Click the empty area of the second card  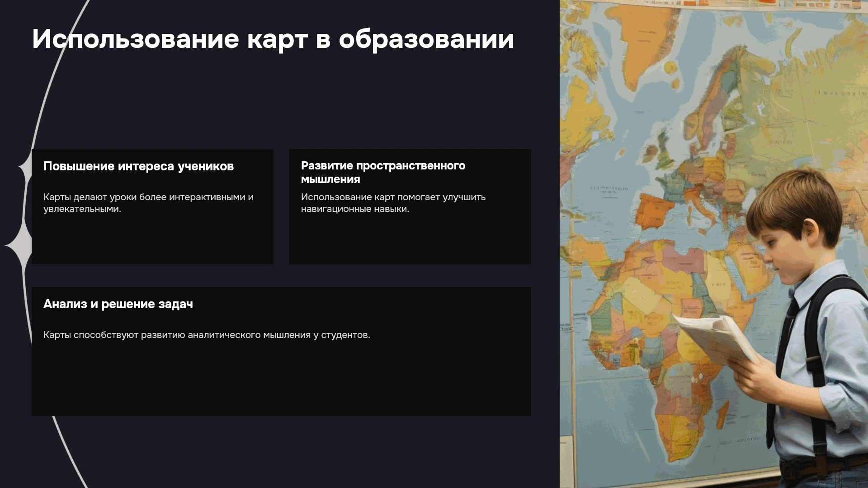(x=410, y=239)
